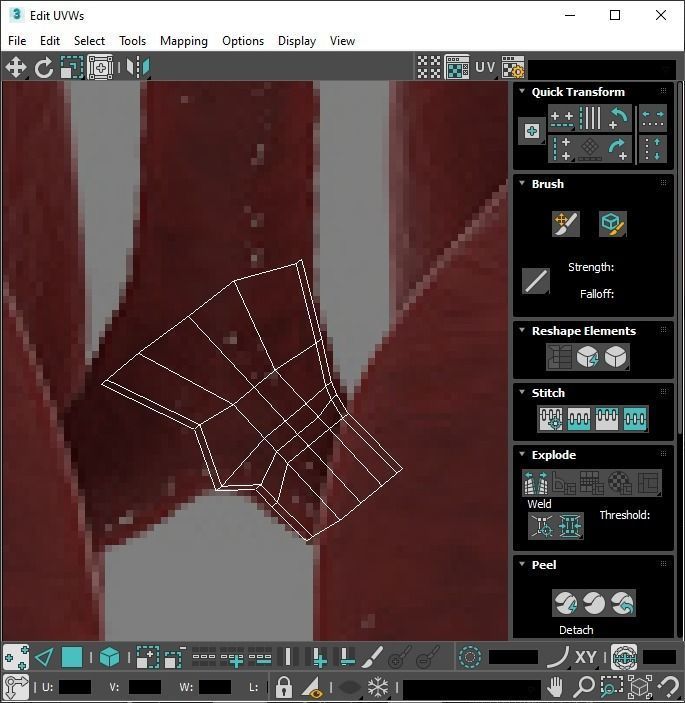Click Space Horizontally icon
The image size is (685, 703).
[653, 119]
